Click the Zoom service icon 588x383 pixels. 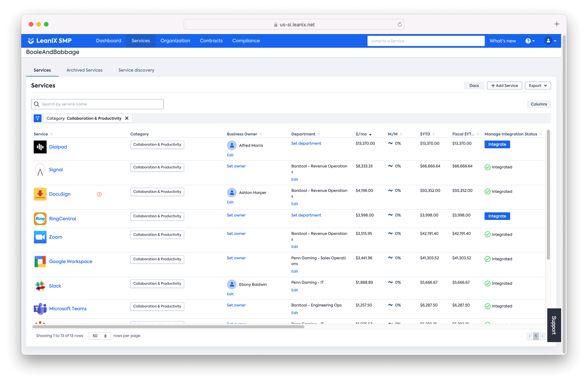point(40,237)
